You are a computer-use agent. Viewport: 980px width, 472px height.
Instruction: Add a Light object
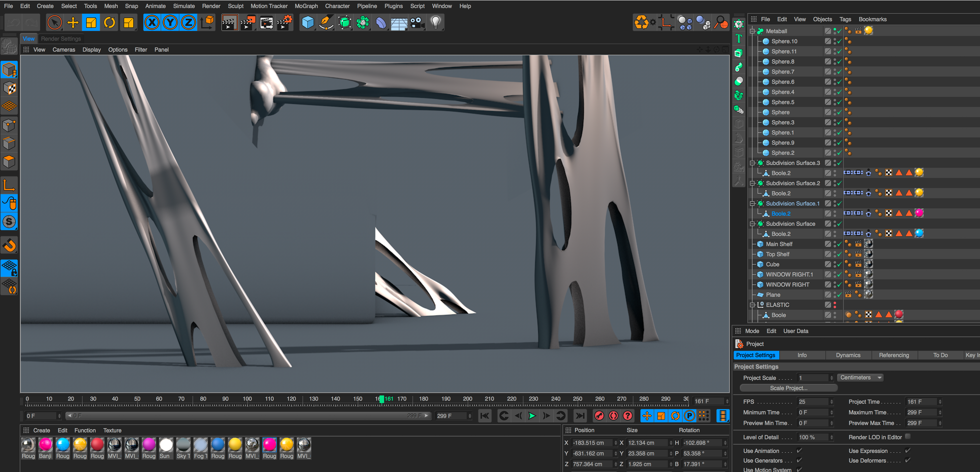click(x=436, y=22)
